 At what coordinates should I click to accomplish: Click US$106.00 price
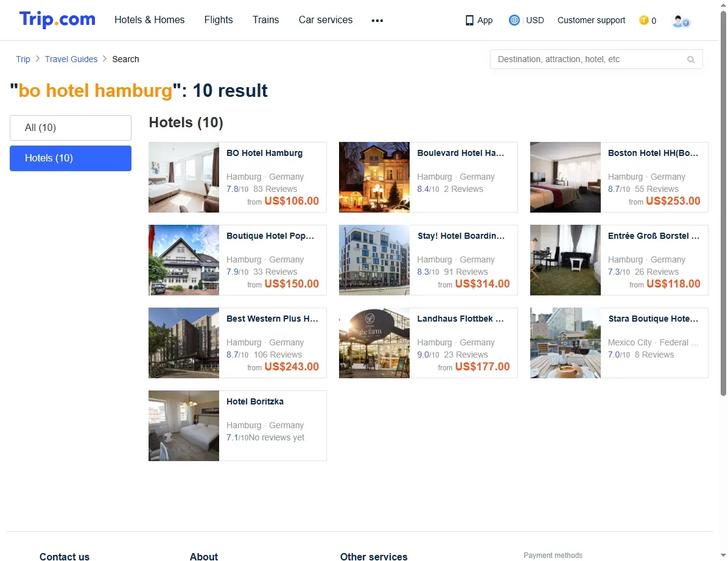(x=292, y=201)
